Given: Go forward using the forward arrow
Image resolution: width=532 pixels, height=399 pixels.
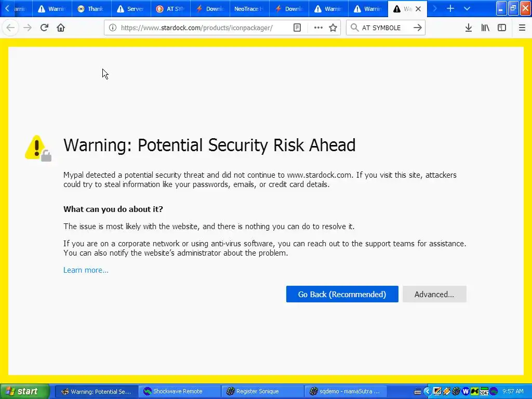Looking at the screenshot, I should point(28,28).
